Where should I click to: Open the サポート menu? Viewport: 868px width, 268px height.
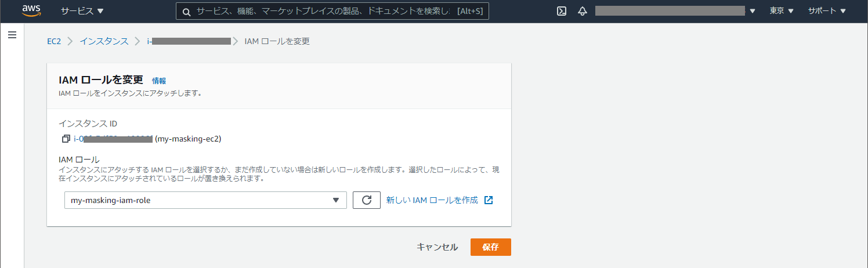click(826, 11)
